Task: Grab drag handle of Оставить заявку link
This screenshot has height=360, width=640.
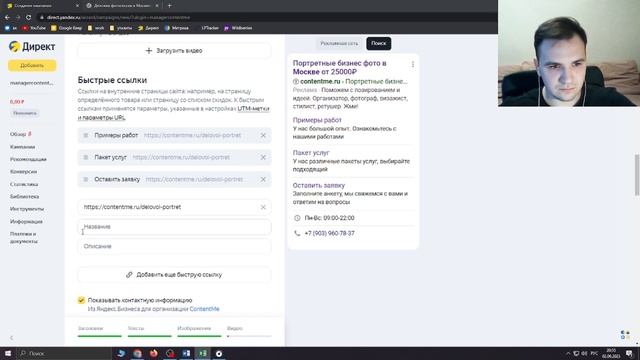Action: tap(86, 179)
